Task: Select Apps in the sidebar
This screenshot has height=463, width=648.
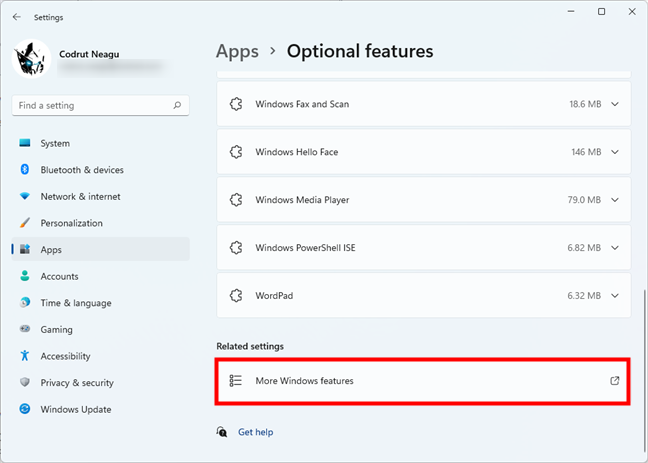Action: coord(100,249)
